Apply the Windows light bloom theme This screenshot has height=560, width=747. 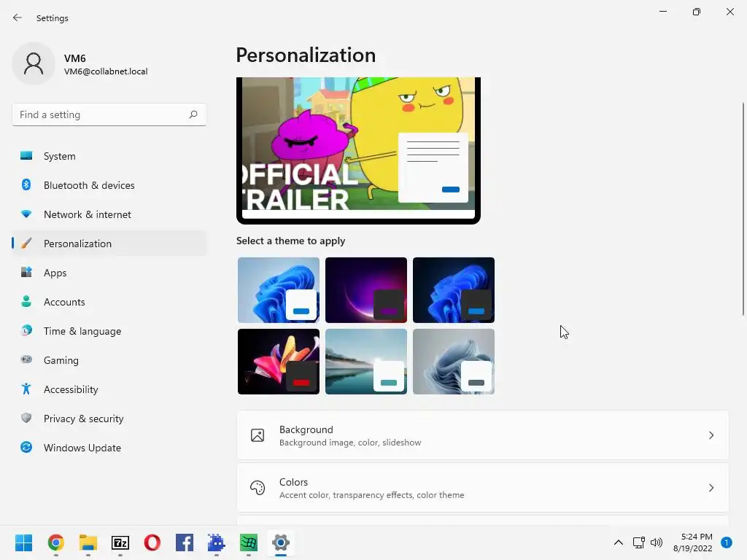[279, 290]
